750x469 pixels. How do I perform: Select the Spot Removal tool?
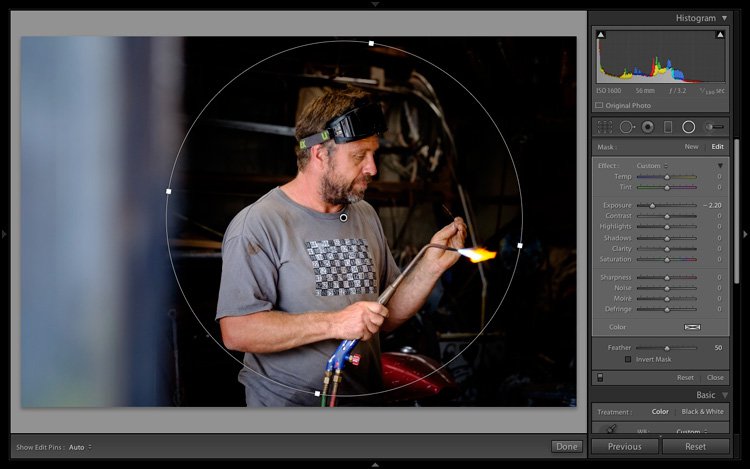(x=626, y=127)
